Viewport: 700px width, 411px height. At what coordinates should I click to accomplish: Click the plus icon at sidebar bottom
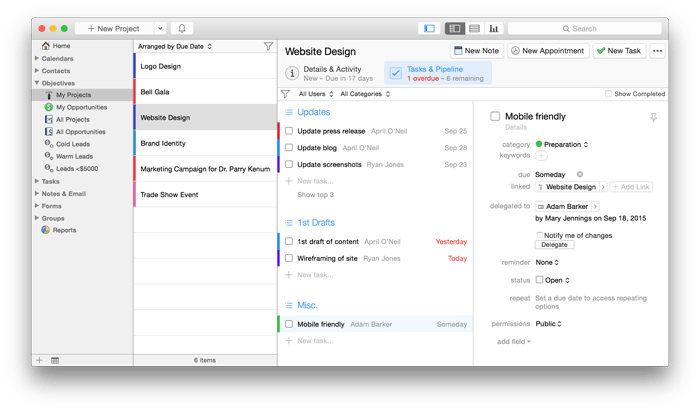tap(39, 360)
